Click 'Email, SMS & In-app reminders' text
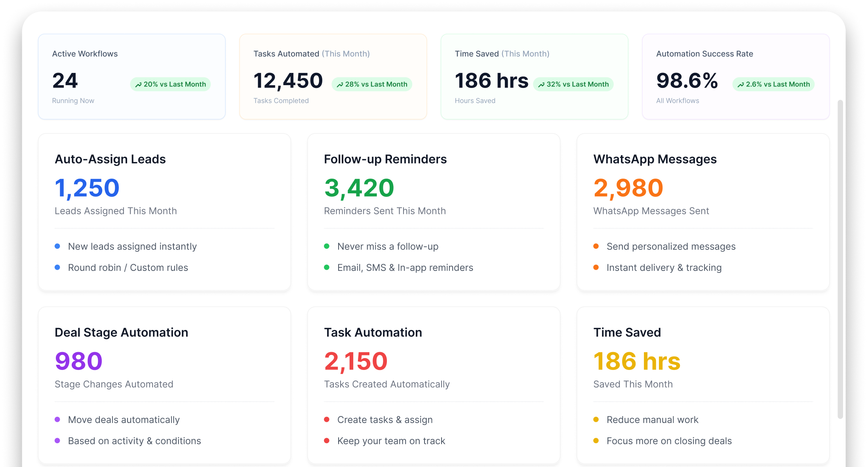The height and width of the screenshot is (467, 868). 405,268
